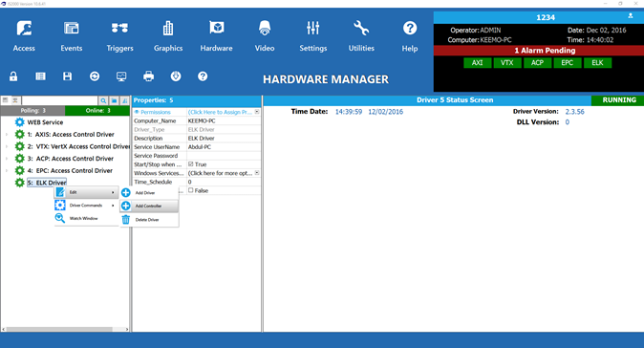The image size is (644, 348).
Task: Select 2: VTX: VertX Access Control Driver
Action: pos(78,146)
